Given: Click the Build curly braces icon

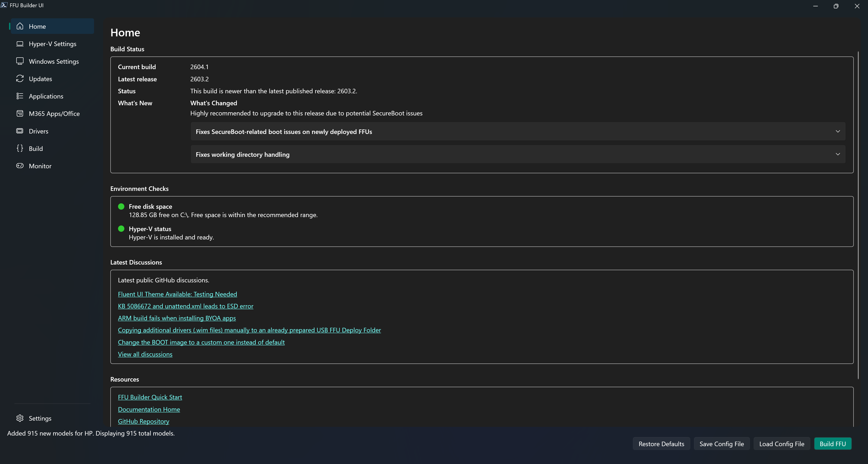Looking at the screenshot, I should tap(20, 148).
